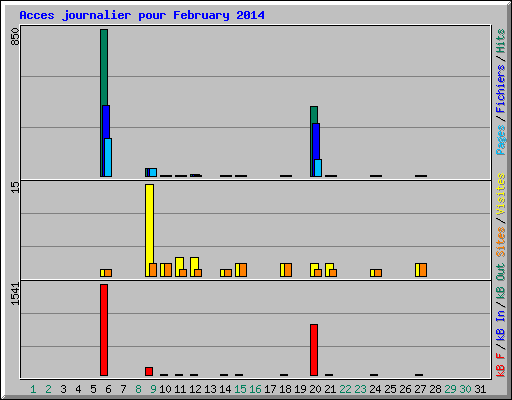Click the 'Hits' legend label
512x400 pixels.
501,41
